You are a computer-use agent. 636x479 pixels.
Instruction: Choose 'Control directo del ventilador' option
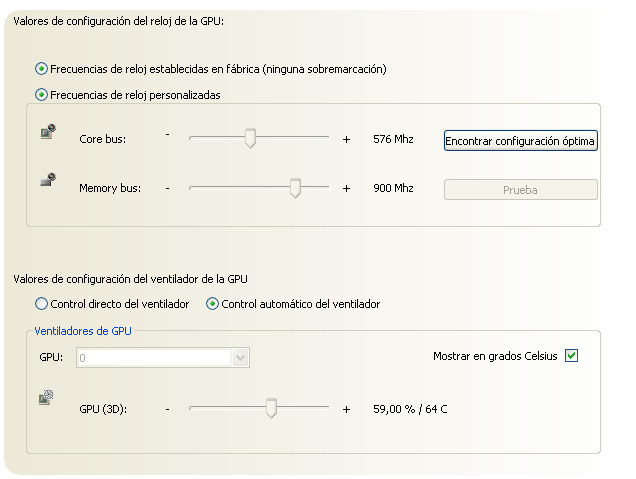point(41,304)
